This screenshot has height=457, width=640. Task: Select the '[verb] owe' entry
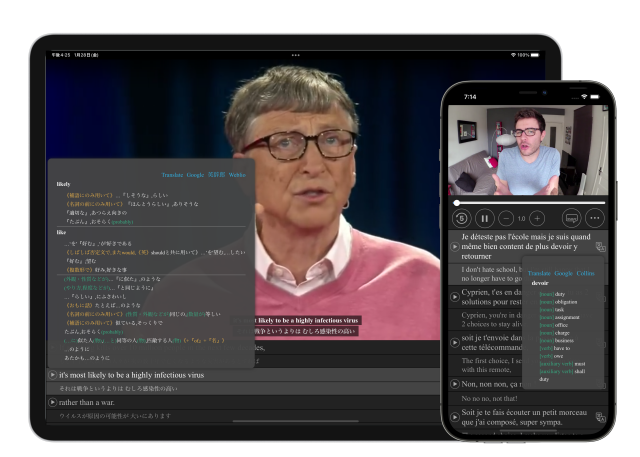click(x=551, y=356)
